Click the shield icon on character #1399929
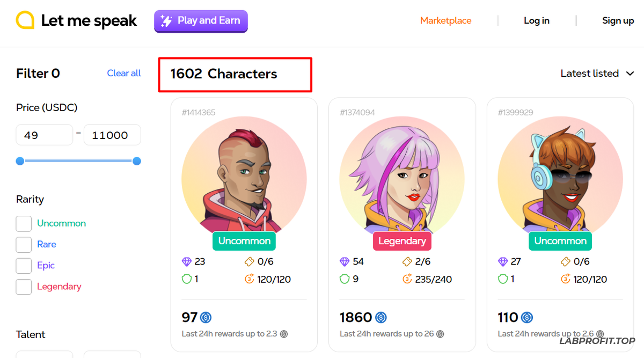This screenshot has height=358, width=644. pyautogui.click(x=503, y=279)
